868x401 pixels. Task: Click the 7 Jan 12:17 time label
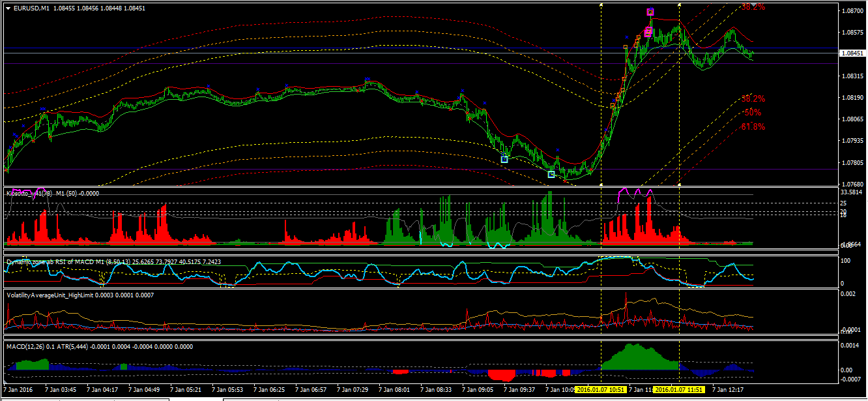pyautogui.click(x=728, y=389)
